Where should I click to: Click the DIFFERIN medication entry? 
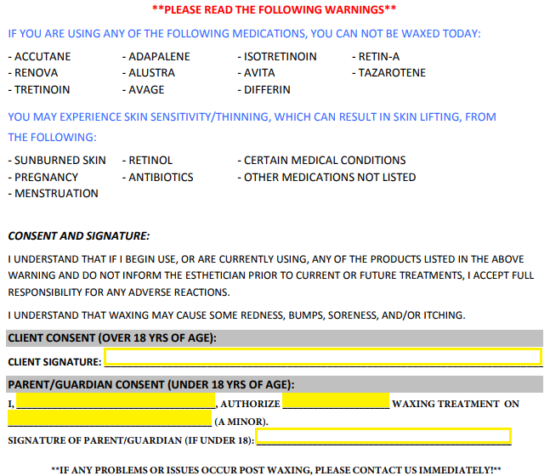coord(264,90)
